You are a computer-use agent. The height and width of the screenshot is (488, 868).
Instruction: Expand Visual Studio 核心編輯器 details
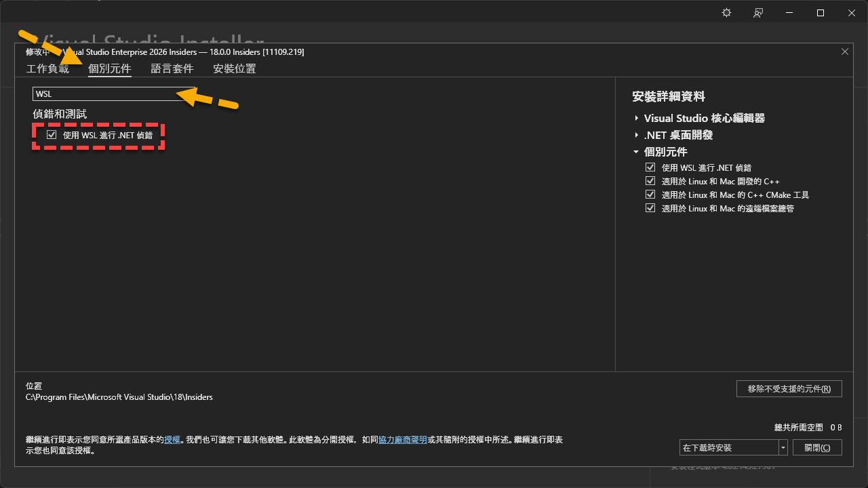(637, 119)
